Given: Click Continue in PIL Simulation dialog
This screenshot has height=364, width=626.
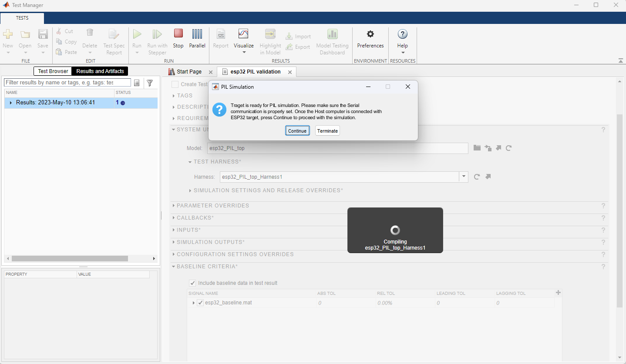Looking at the screenshot, I should (297, 131).
